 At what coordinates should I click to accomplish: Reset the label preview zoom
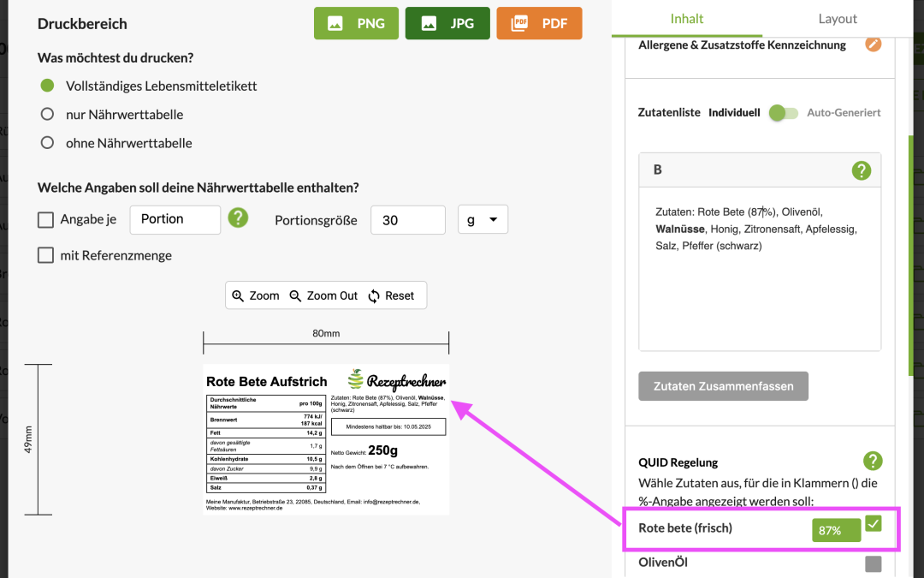pos(391,295)
